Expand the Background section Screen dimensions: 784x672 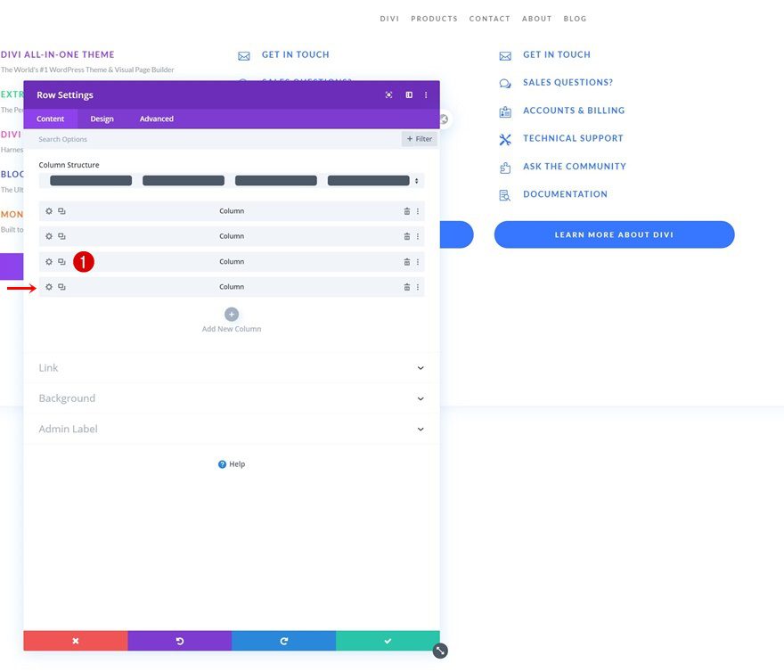tap(231, 397)
